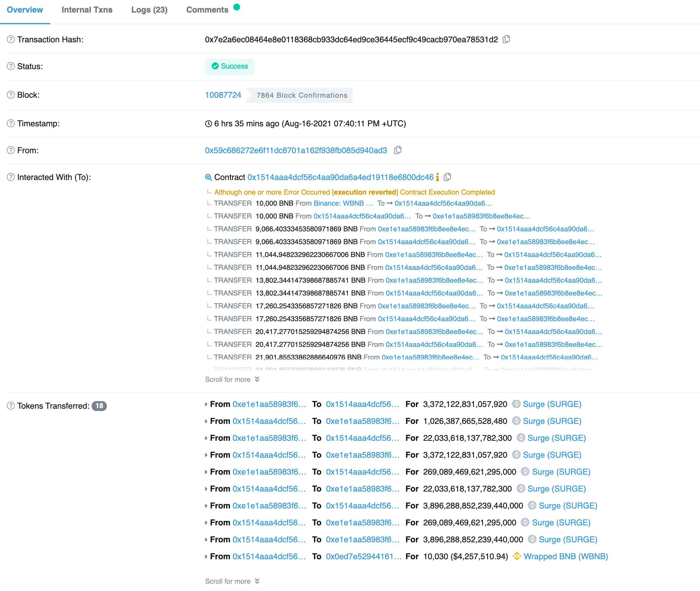This screenshot has width=700, height=591.
Task: Click the Wrapped BNB token icon
Action: 517,556
